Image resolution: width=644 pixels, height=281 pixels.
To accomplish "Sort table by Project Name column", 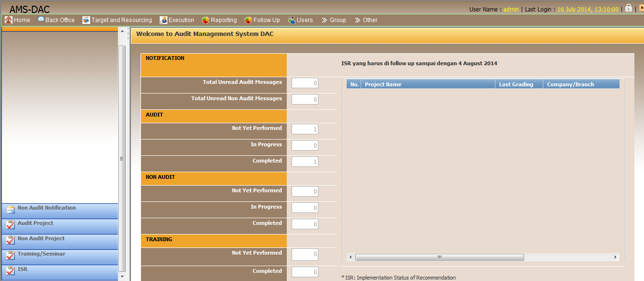I will coord(383,84).
